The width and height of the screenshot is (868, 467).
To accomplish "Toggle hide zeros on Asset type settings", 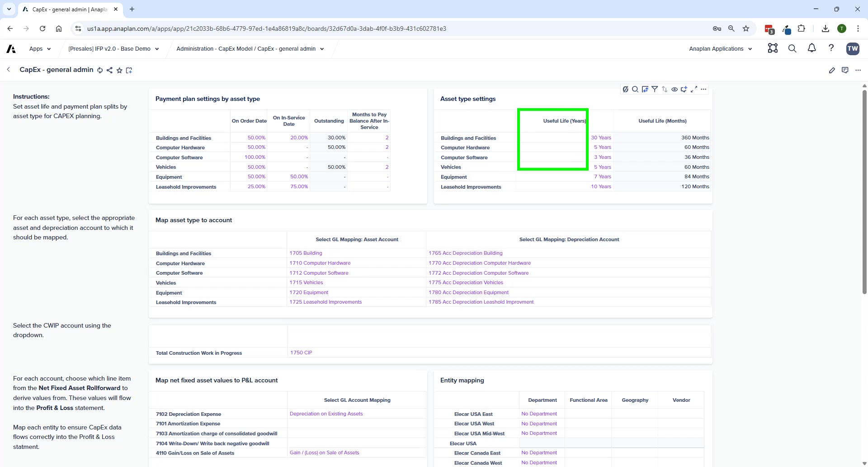I will [626, 89].
